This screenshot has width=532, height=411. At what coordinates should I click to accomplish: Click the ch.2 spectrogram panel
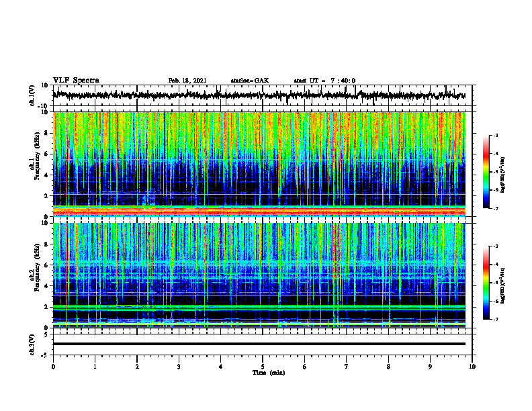click(x=259, y=275)
